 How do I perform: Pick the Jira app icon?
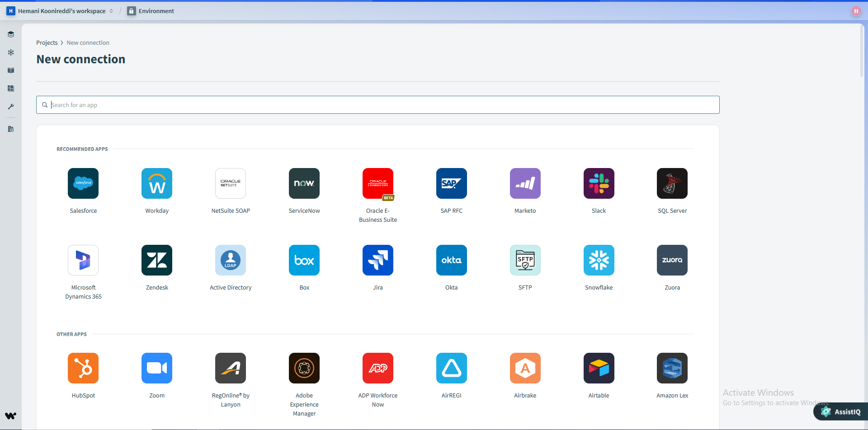378,260
